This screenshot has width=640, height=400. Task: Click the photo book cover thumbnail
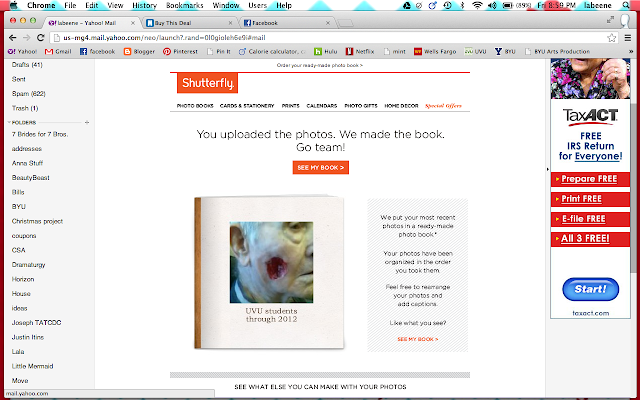click(269, 273)
